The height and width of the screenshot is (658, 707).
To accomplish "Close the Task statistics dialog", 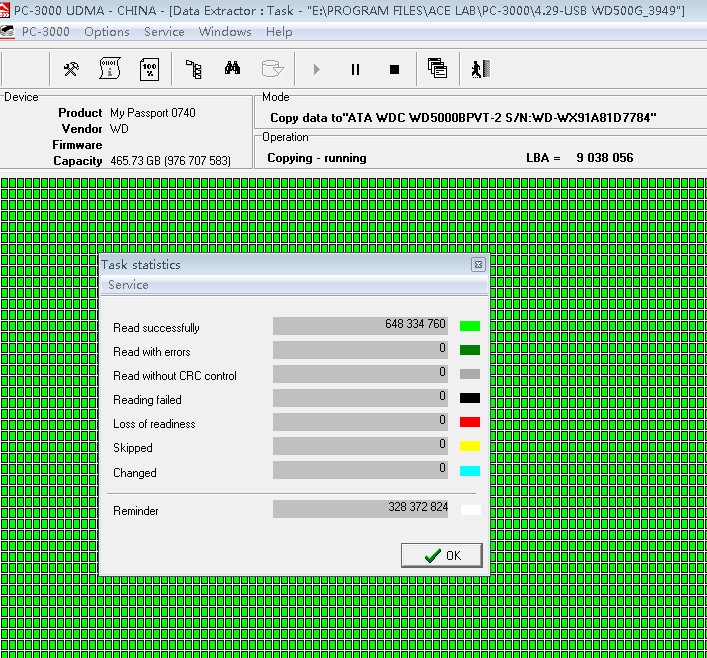I will [x=478, y=265].
